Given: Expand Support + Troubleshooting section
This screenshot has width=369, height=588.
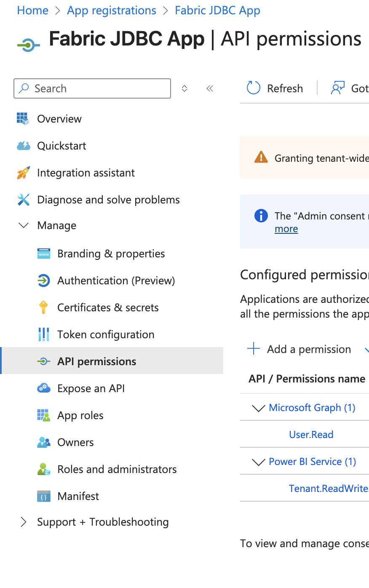Looking at the screenshot, I should click(24, 522).
